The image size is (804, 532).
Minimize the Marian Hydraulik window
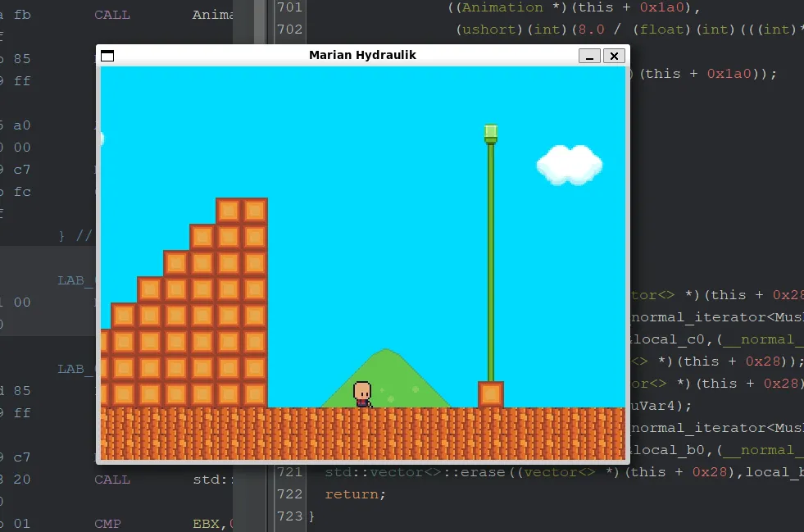click(x=589, y=56)
